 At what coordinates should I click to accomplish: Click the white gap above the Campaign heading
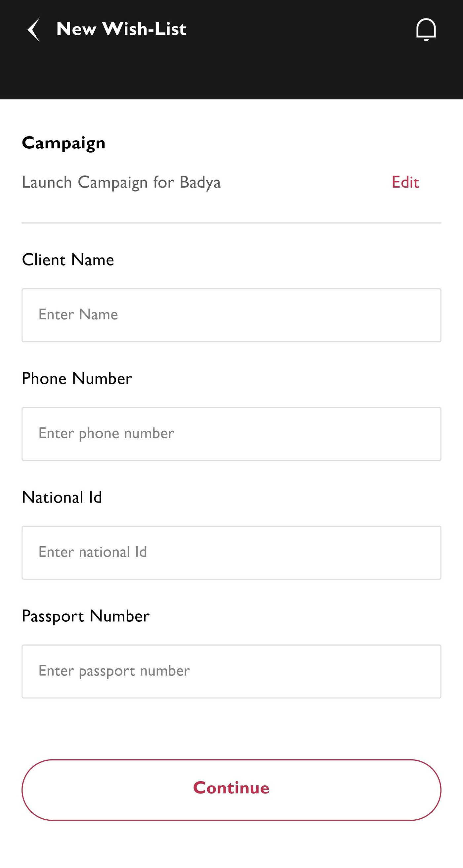tap(231, 116)
